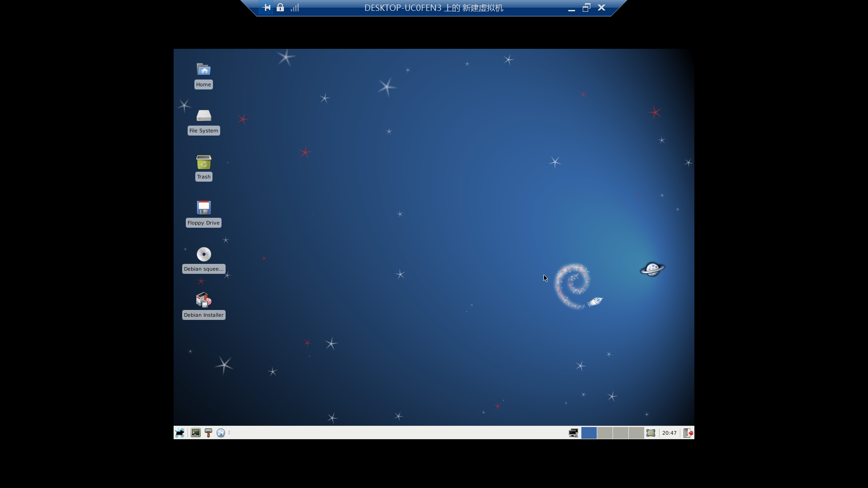Click the terminal launcher button
The image size is (868, 488).
point(195,432)
